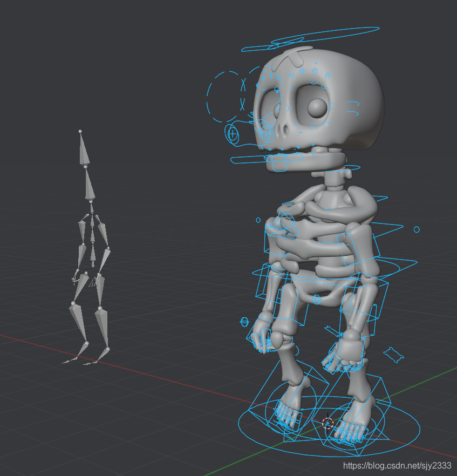The height and width of the screenshot is (476, 457).
Task: Select the large blue root ellipse under the feet
Action: [329, 426]
